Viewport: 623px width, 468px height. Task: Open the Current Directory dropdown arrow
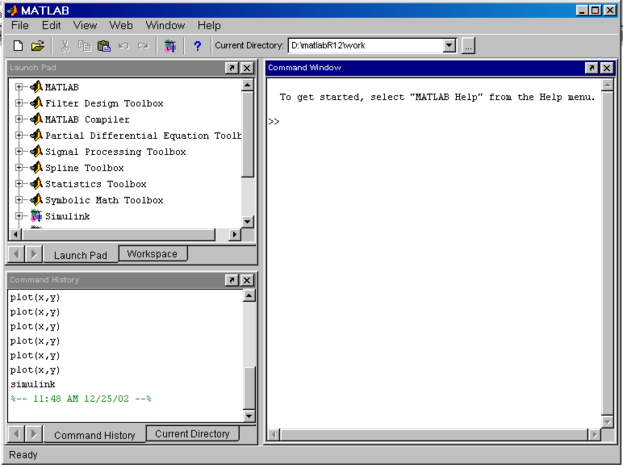tap(449, 46)
